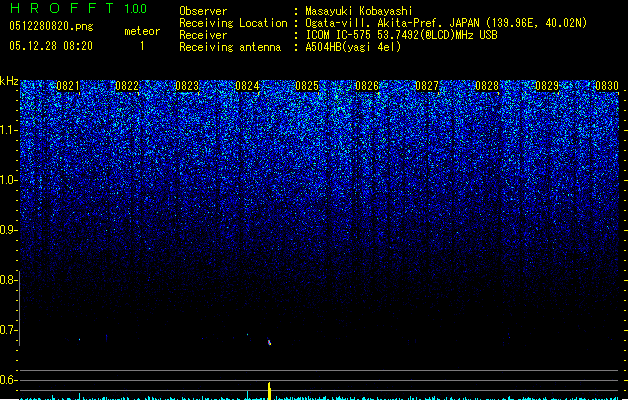Click the 0.7 kHz axis label
This screenshot has height=400, width=629.
pyautogui.click(x=8, y=330)
